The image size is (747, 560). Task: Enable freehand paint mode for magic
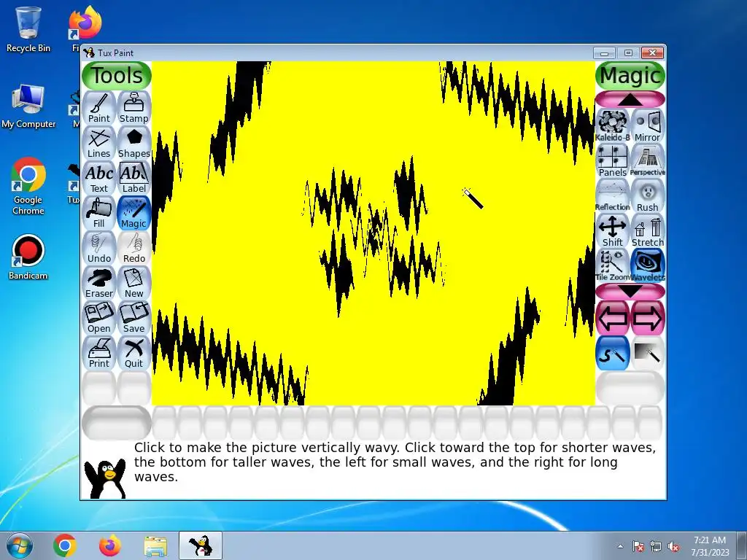click(x=613, y=353)
